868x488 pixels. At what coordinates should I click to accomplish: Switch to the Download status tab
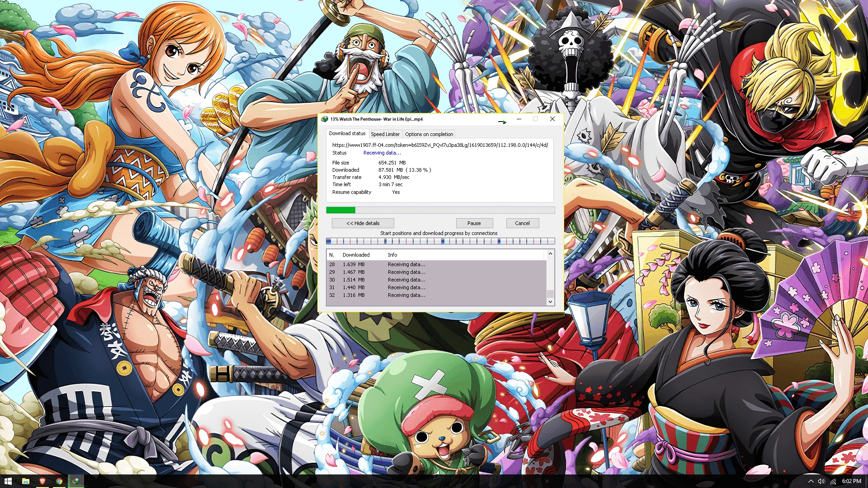347,134
